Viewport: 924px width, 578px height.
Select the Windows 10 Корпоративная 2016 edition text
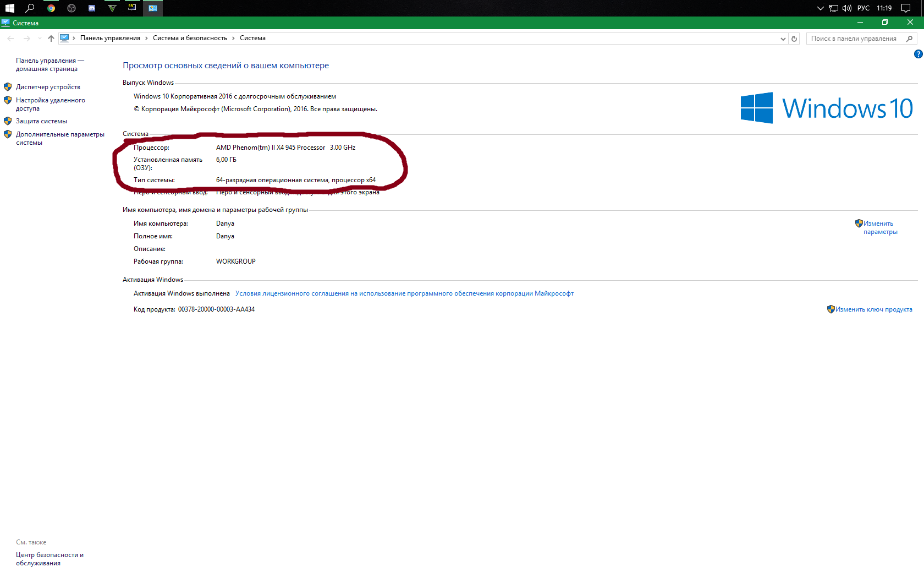pyautogui.click(x=235, y=96)
